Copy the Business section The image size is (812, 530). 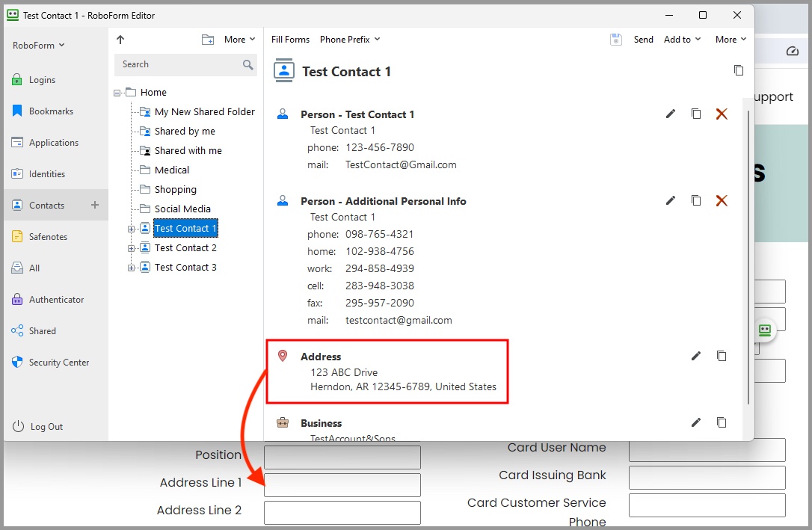pyautogui.click(x=722, y=422)
